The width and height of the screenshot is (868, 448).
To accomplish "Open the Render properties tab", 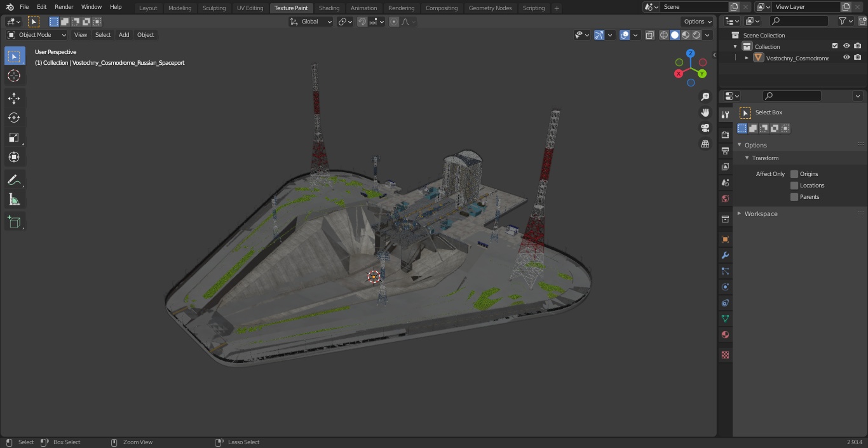I will pyautogui.click(x=725, y=135).
